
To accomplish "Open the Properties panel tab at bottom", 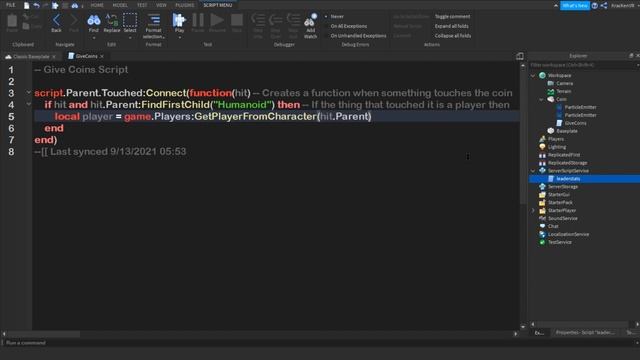I will click(x=584, y=333).
